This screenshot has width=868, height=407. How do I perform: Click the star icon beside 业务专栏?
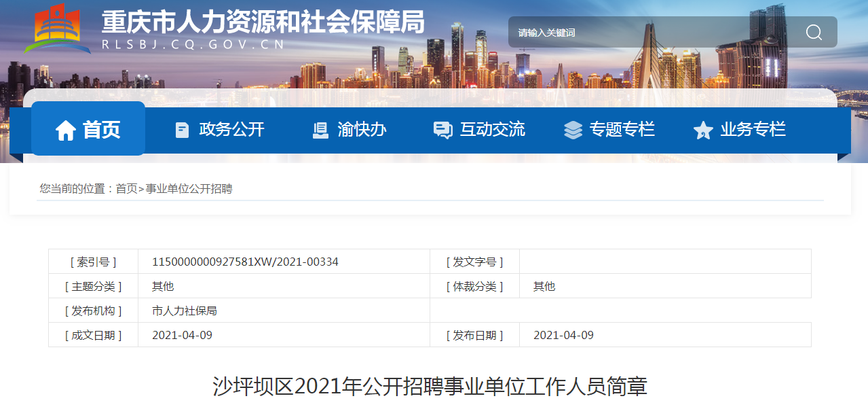point(703,130)
